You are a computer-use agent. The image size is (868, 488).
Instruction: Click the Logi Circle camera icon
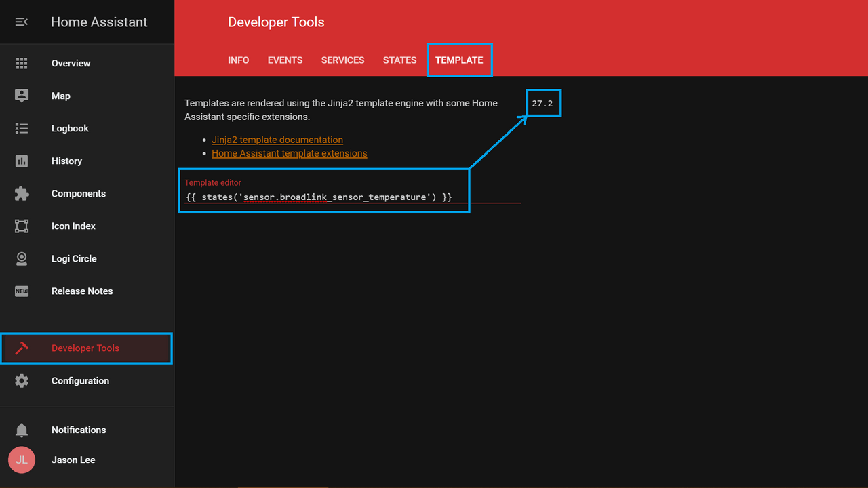(x=22, y=258)
